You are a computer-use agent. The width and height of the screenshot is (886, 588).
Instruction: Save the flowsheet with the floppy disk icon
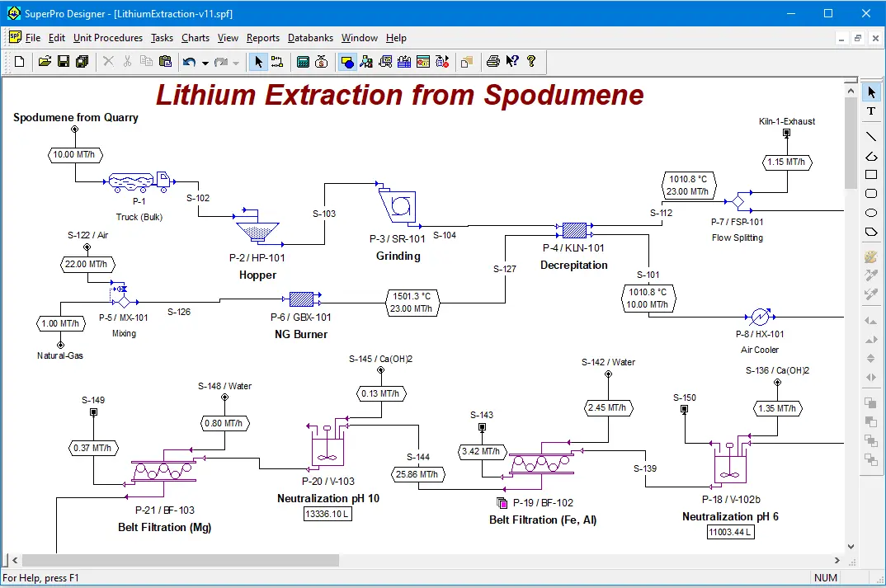(x=64, y=62)
